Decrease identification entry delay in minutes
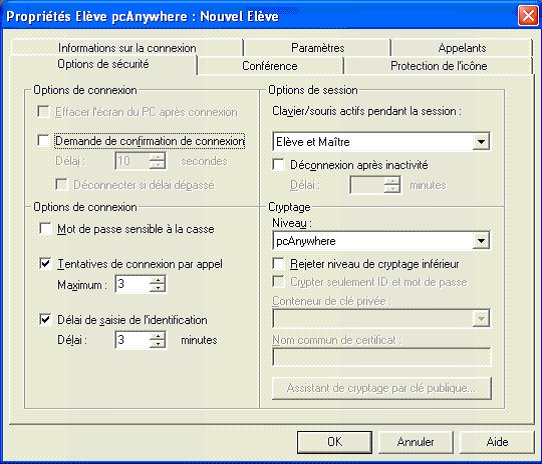 pos(157,344)
